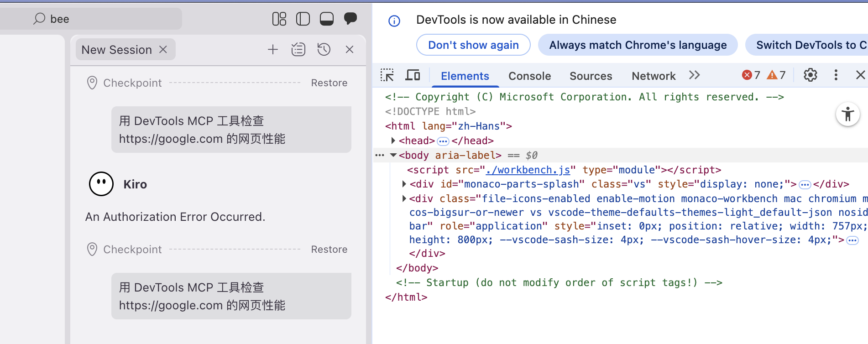The width and height of the screenshot is (868, 344).
Task: Click the Don't show again button
Action: click(473, 45)
